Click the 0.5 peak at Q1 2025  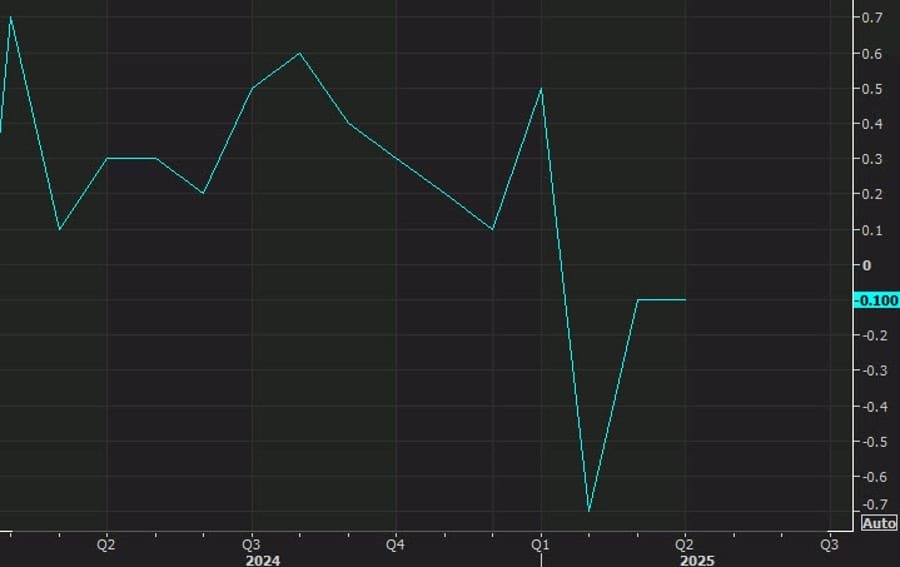click(x=541, y=89)
